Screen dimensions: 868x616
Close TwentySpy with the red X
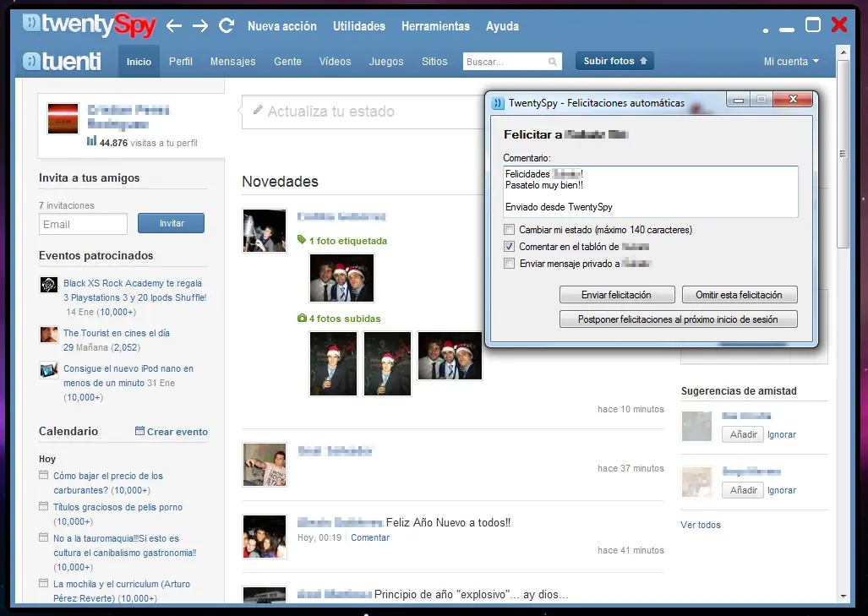point(839,25)
